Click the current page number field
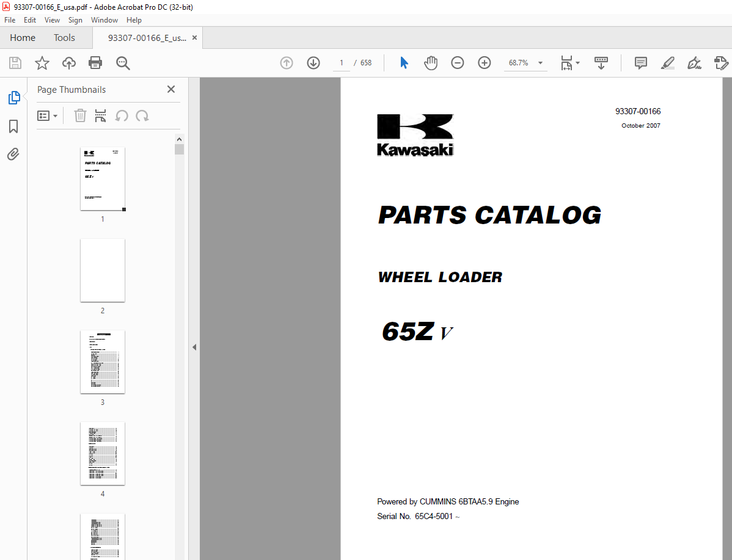The image size is (732, 560). click(342, 63)
